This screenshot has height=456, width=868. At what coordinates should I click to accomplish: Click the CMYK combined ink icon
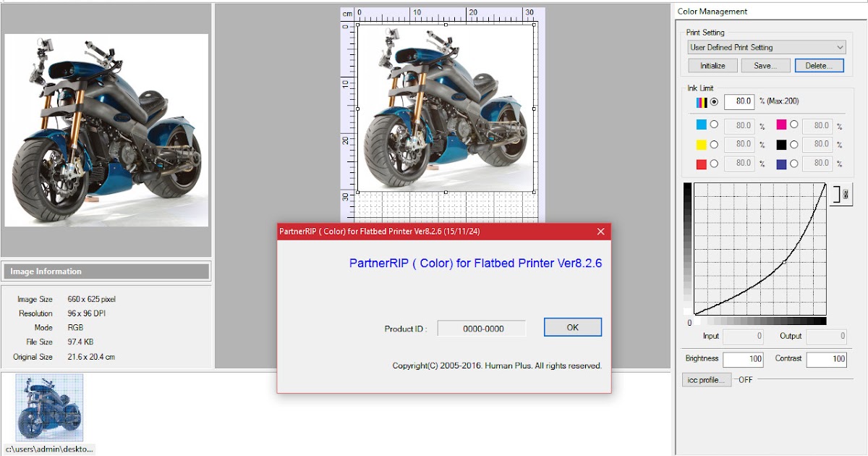702,101
